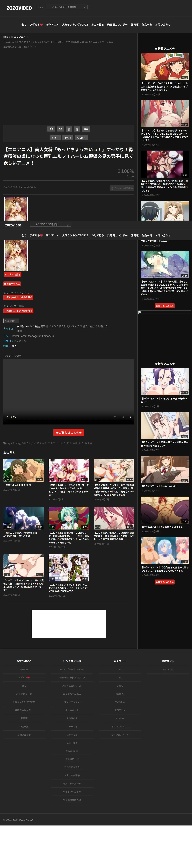Click the レンタルで見る red button
The image size is (192, 868).
point(12,275)
